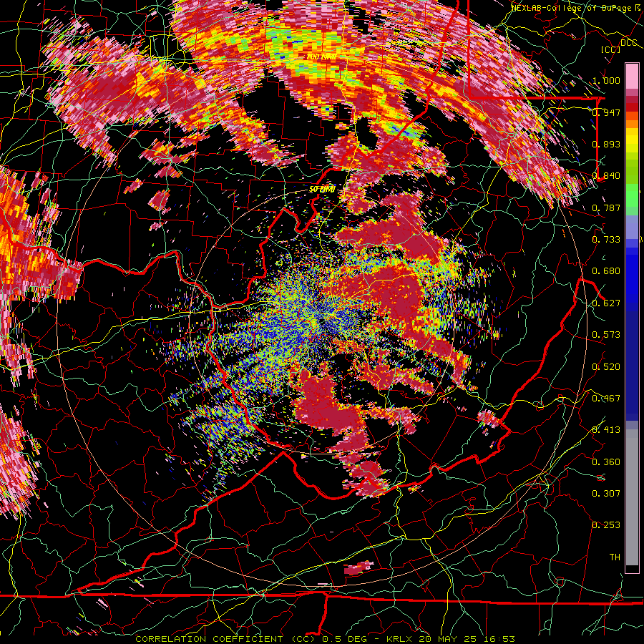Screen dimensions: 644x644
Task: Click the 0.413 scale value
Action: tap(606, 430)
